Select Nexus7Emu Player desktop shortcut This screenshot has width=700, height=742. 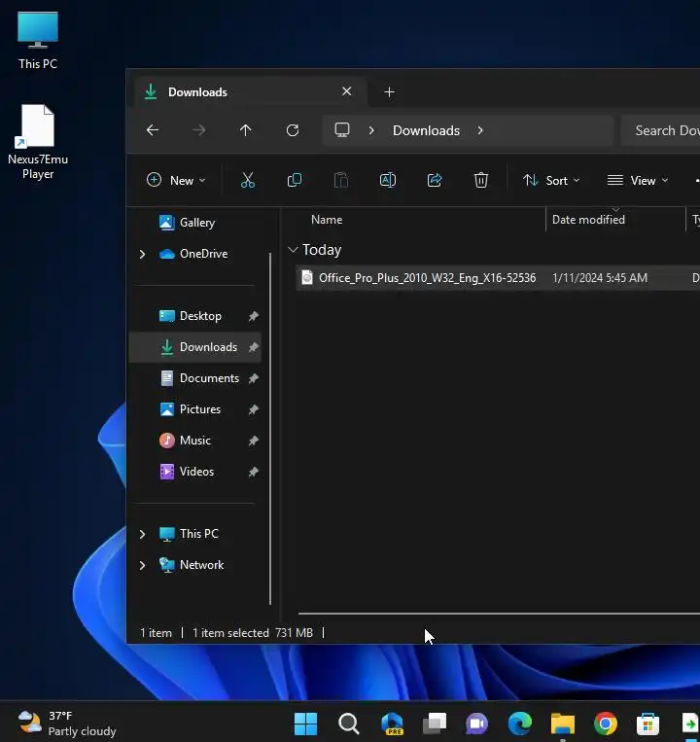point(38,141)
